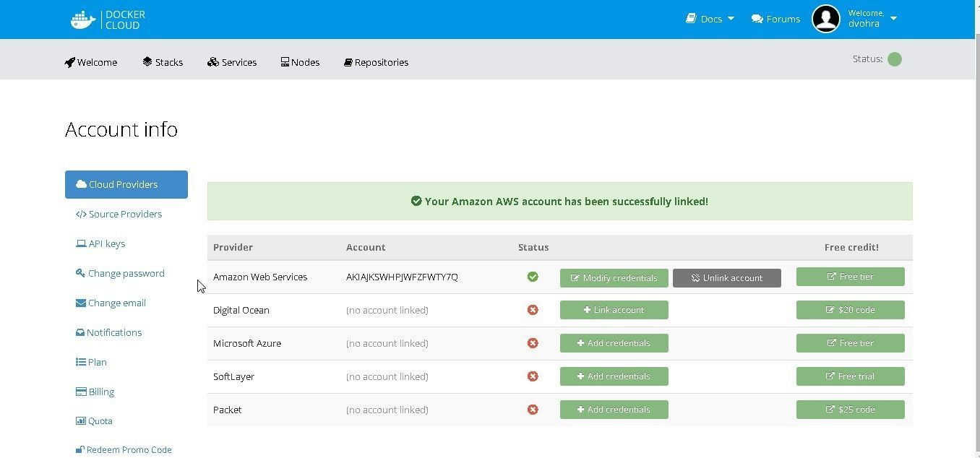
Task: Go to the Welcome page
Action: (90, 62)
